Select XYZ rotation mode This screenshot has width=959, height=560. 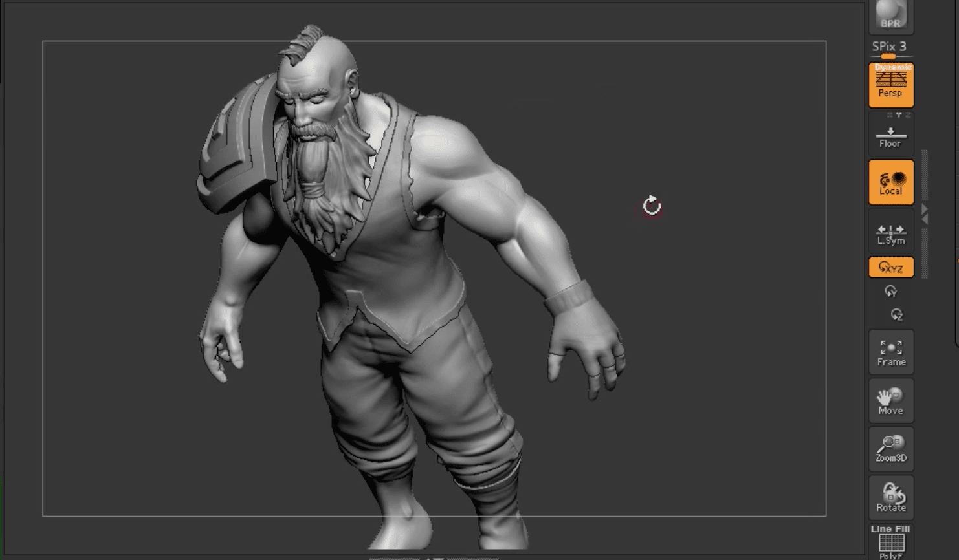pyautogui.click(x=890, y=268)
